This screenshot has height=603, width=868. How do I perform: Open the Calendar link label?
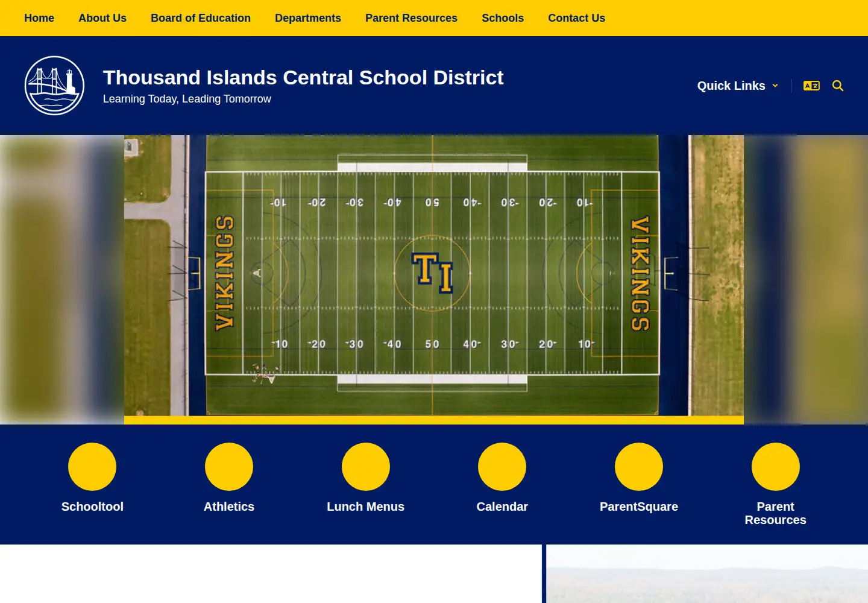[502, 507]
